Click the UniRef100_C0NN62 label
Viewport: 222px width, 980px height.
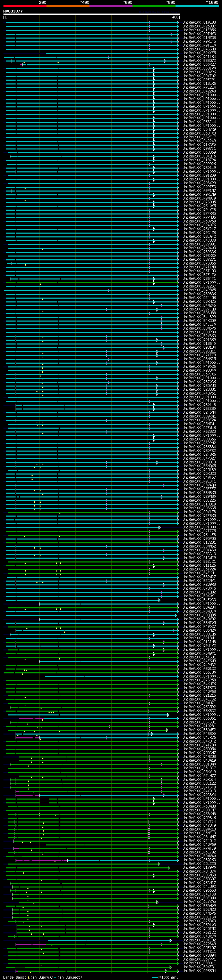click(199, 546)
